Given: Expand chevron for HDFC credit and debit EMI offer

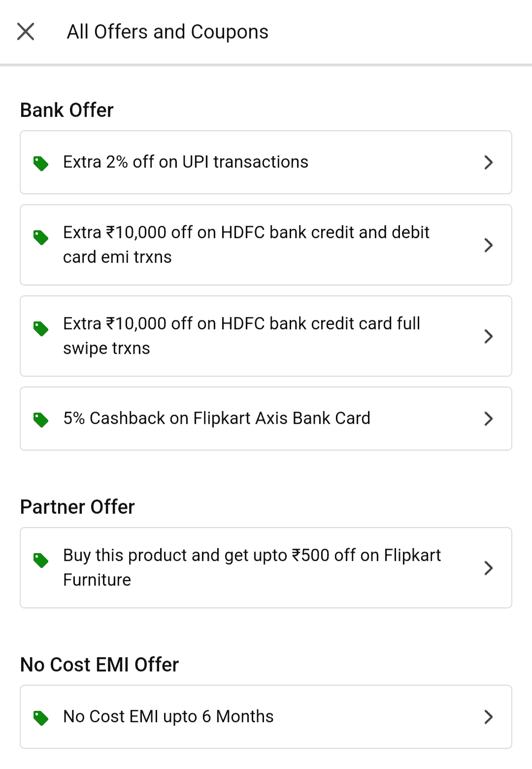Looking at the screenshot, I should pyautogui.click(x=488, y=245).
